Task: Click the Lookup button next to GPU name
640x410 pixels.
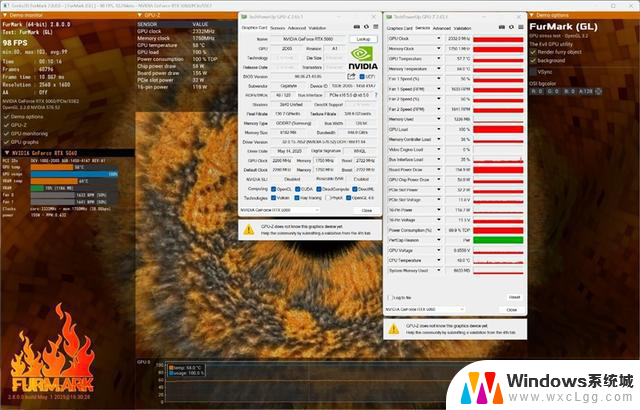Action: [x=363, y=39]
